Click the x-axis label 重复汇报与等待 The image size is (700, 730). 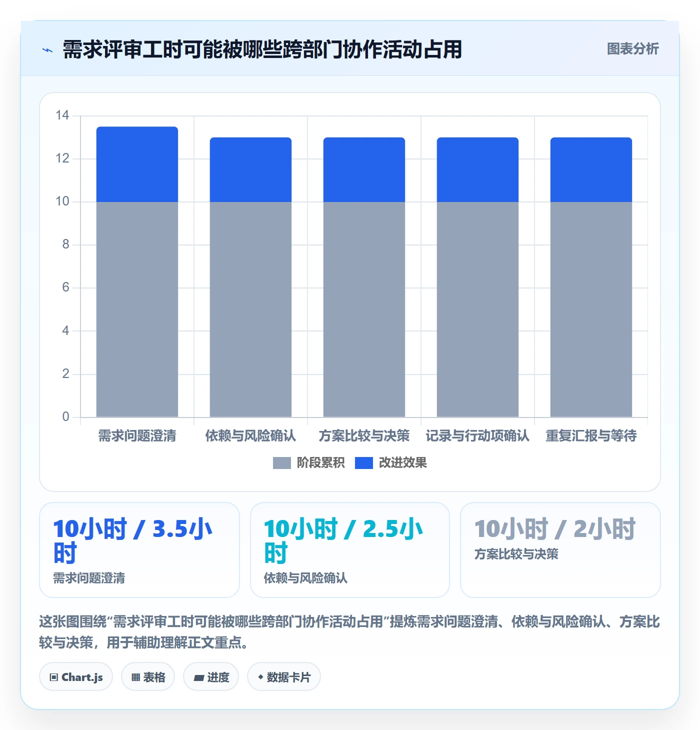pos(591,436)
